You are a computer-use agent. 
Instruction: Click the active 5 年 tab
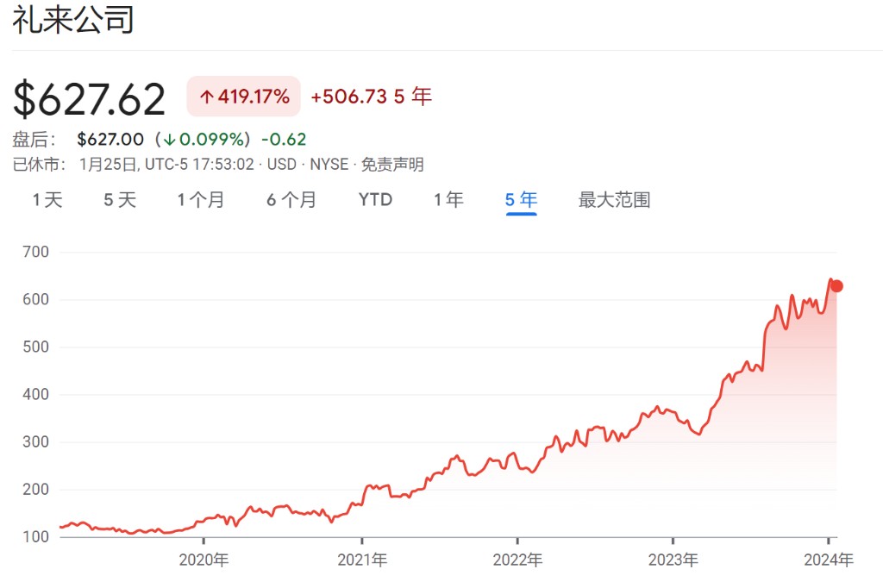[522, 200]
